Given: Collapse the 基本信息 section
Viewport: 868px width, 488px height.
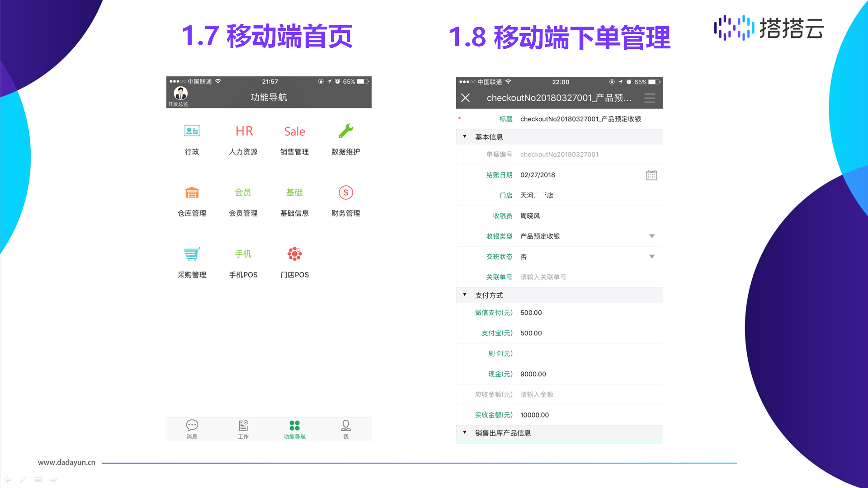Looking at the screenshot, I should click(465, 137).
